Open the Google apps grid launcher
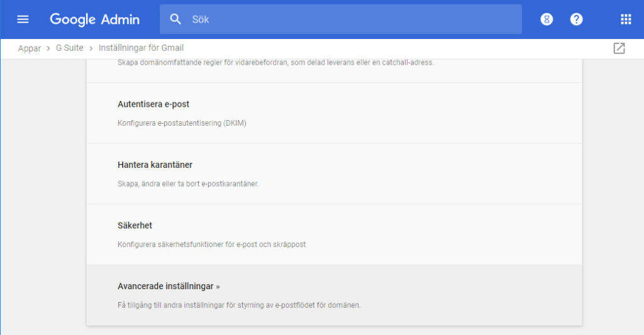Screen dimensions: 644x335 click(626, 19)
